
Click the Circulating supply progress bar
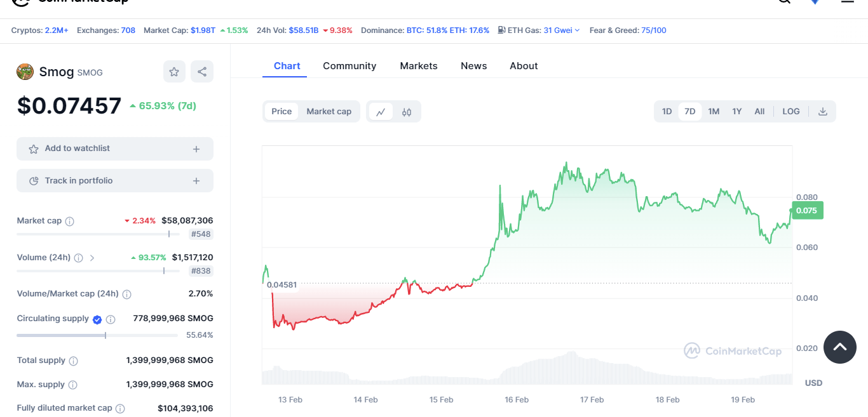click(97, 335)
